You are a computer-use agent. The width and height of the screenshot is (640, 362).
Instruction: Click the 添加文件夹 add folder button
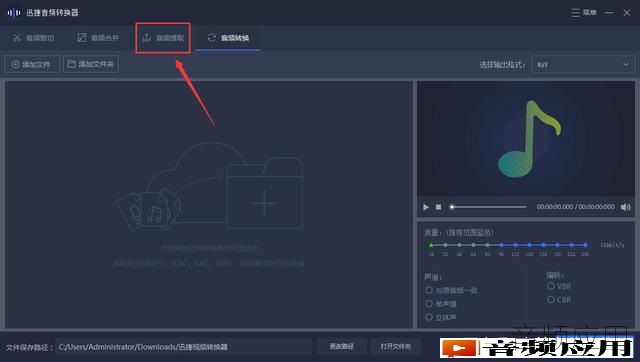point(91,64)
